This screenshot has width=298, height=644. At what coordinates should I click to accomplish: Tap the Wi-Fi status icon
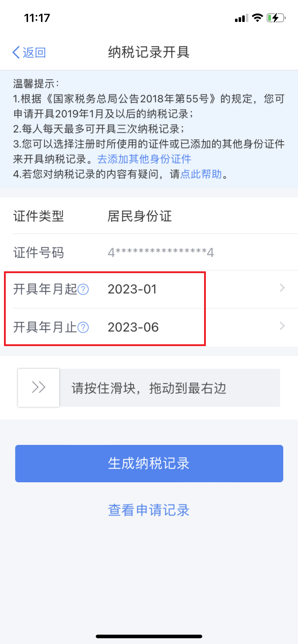pos(257,18)
